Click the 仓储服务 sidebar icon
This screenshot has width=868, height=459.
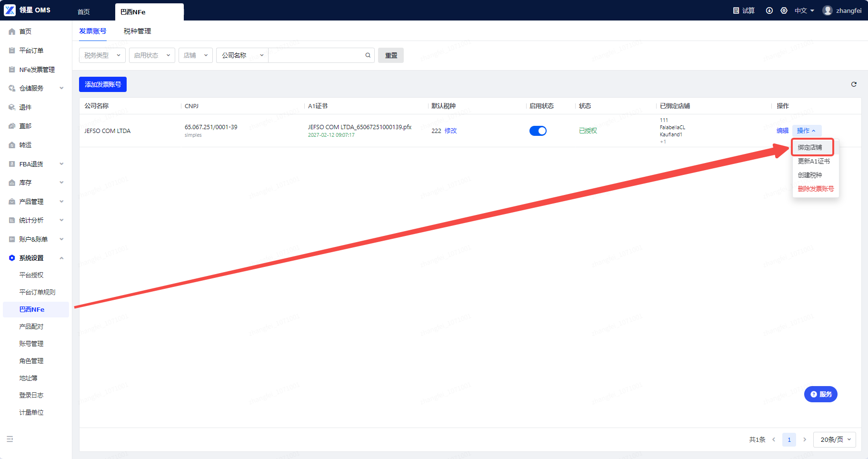pyautogui.click(x=12, y=88)
